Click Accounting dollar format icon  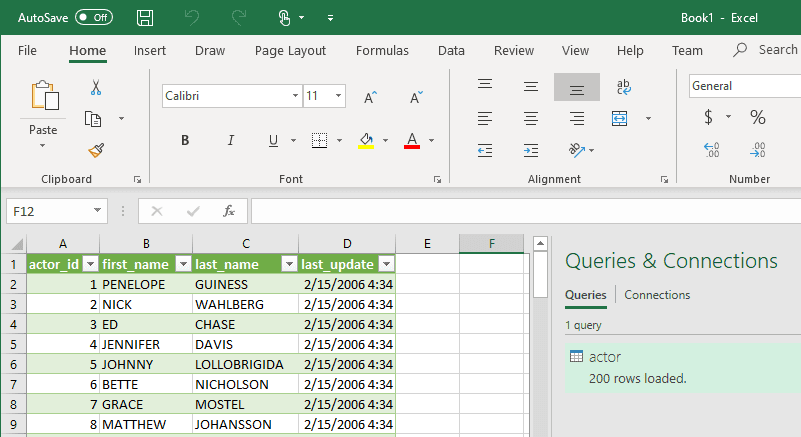point(708,117)
